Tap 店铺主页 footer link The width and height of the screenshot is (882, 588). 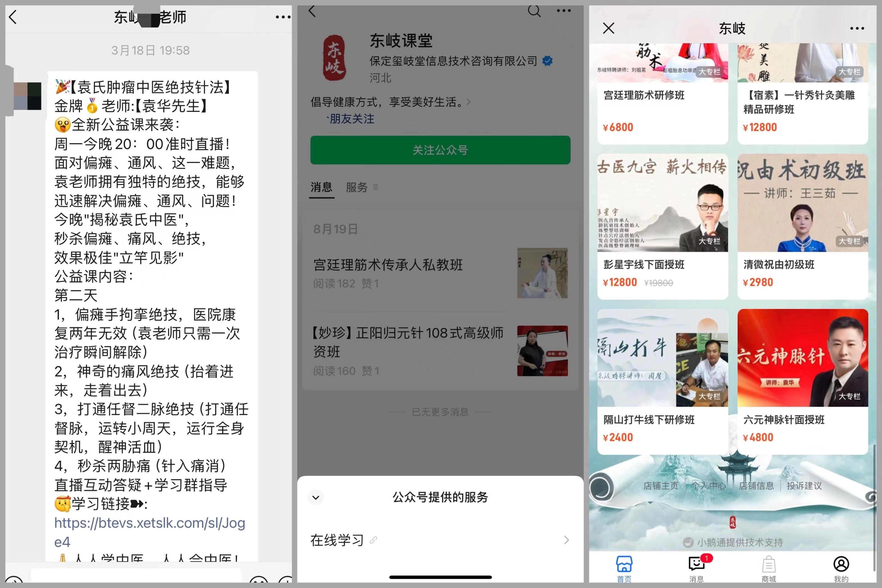pyautogui.click(x=661, y=486)
